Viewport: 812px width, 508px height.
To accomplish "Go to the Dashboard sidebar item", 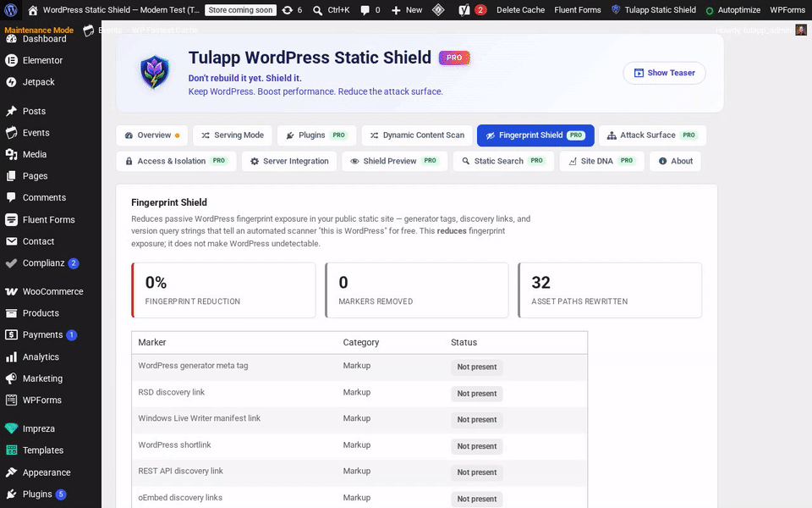I will (x=51, y=40).
